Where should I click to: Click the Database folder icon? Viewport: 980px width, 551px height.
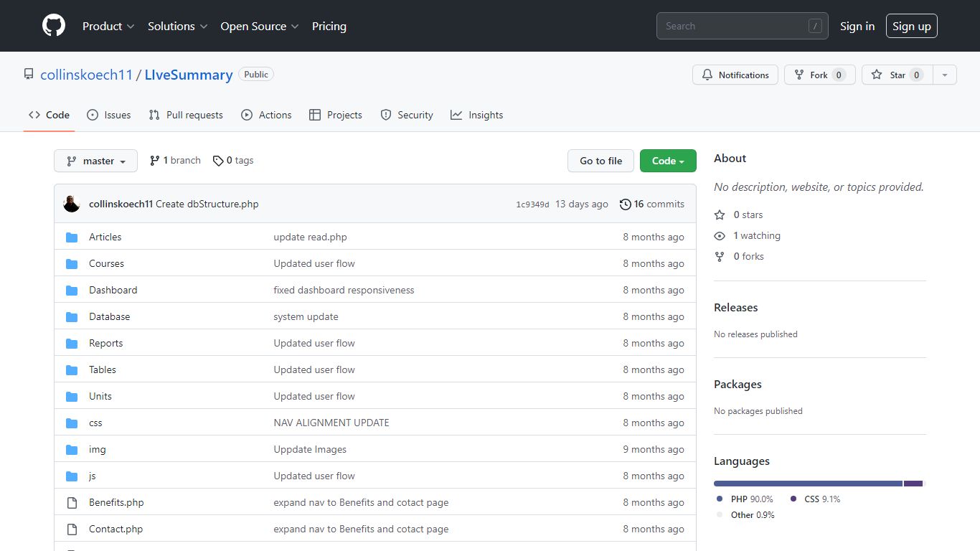coord(72,316)
